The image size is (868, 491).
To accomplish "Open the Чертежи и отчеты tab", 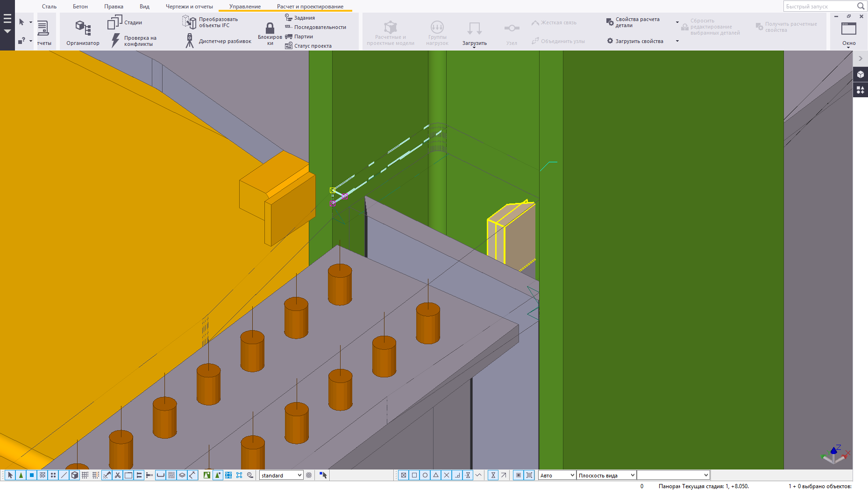I will tap(189, 7).
